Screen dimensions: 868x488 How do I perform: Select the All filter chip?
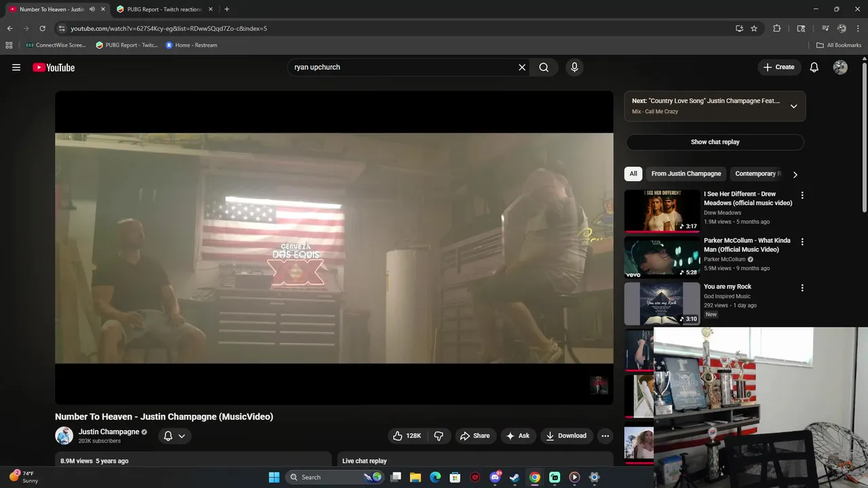633,174
